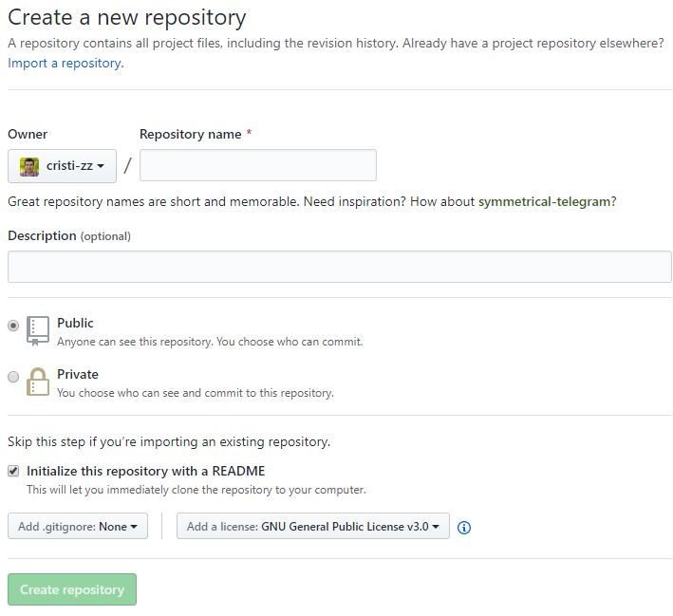Follow the Import a repository link
The width and height of the screenshot is (673, 616).
pyautogui.click(x=65, y=63)
